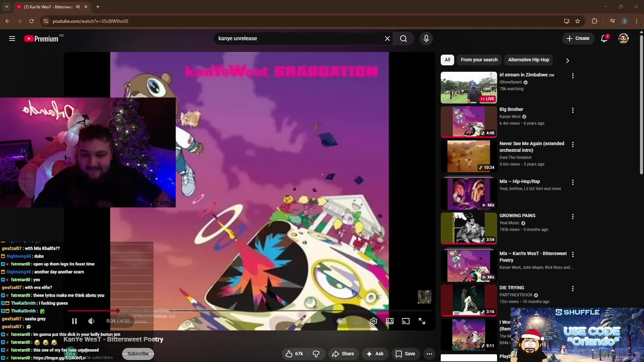This screenshot has width=644, height=362.
Task: Mute the video player volume
Action: (91, 321)
